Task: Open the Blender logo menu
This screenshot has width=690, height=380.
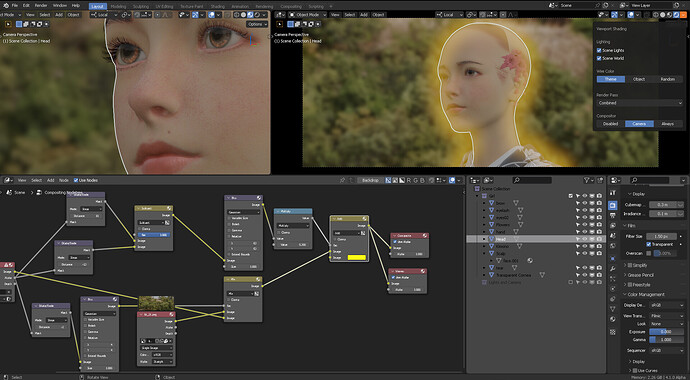Action: tap(6, 6)
